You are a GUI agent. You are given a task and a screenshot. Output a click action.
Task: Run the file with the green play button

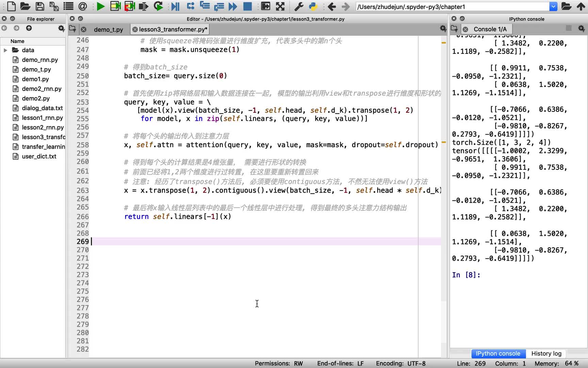pos(100,6)
